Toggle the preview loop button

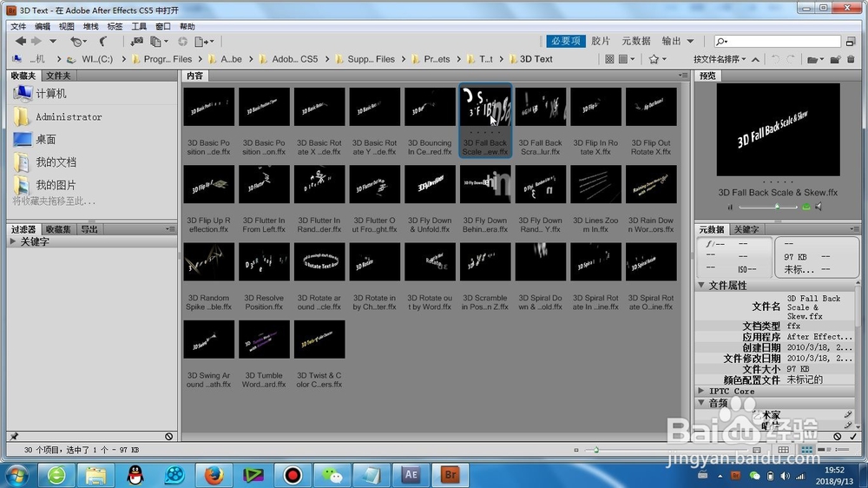pyautogui.click(x=806, y=208)
